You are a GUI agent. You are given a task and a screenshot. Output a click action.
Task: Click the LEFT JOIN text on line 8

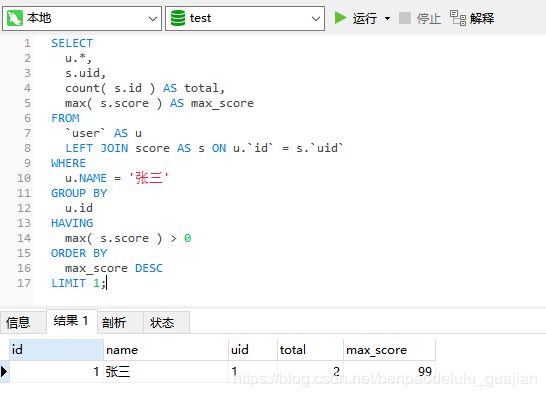(x=97, y=148)
